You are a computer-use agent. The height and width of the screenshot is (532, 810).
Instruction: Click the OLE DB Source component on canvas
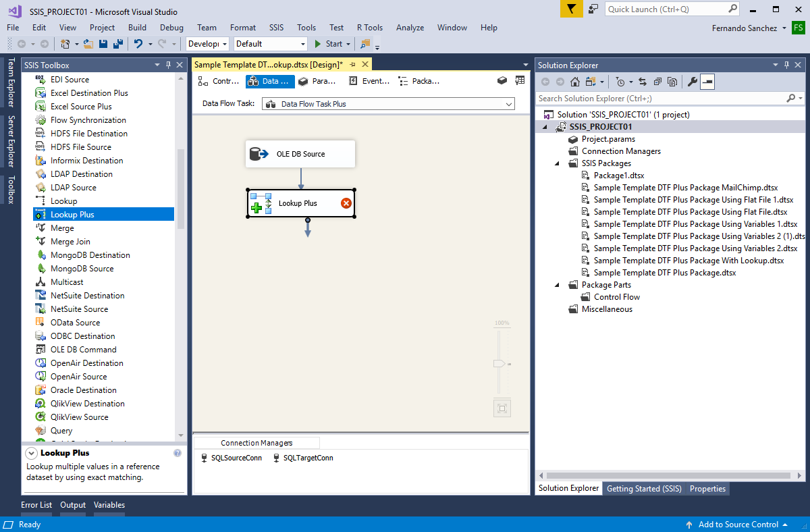[300, 154]
